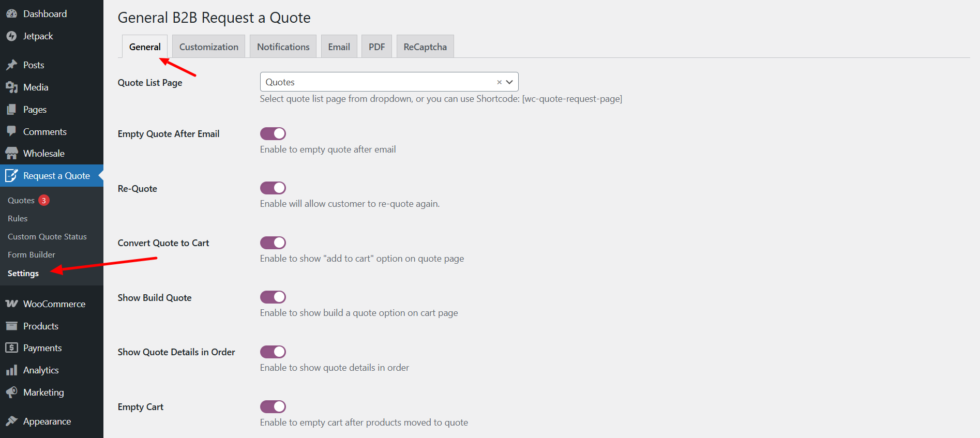Clear the Quotes selection with the x
Viewport: 980px width, 438px height.
click(x=499, y=82)
